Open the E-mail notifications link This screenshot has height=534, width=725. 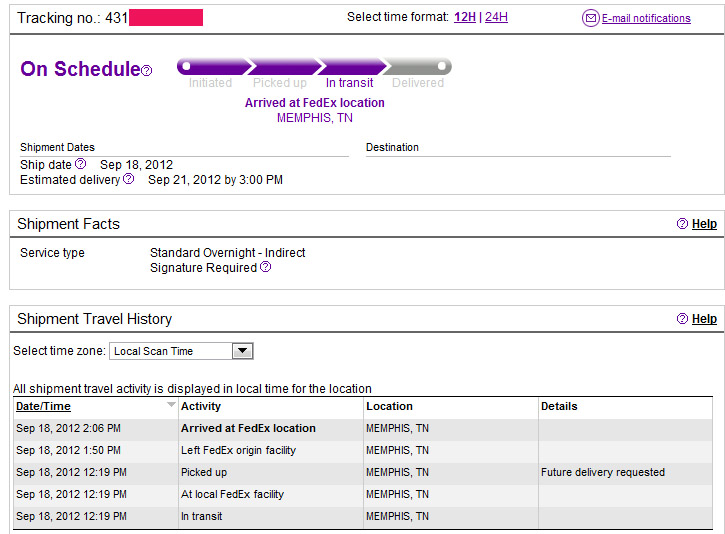point(646,18)
